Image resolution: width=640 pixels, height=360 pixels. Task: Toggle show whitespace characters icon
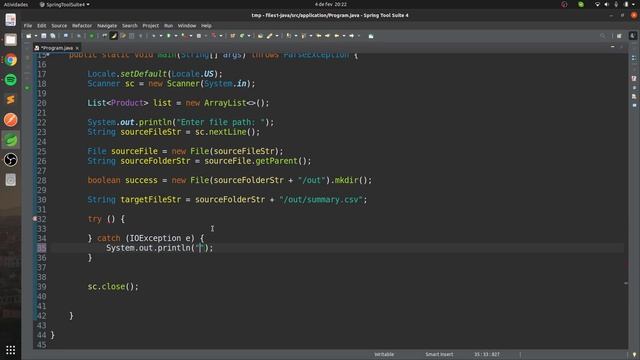(140, 36)
